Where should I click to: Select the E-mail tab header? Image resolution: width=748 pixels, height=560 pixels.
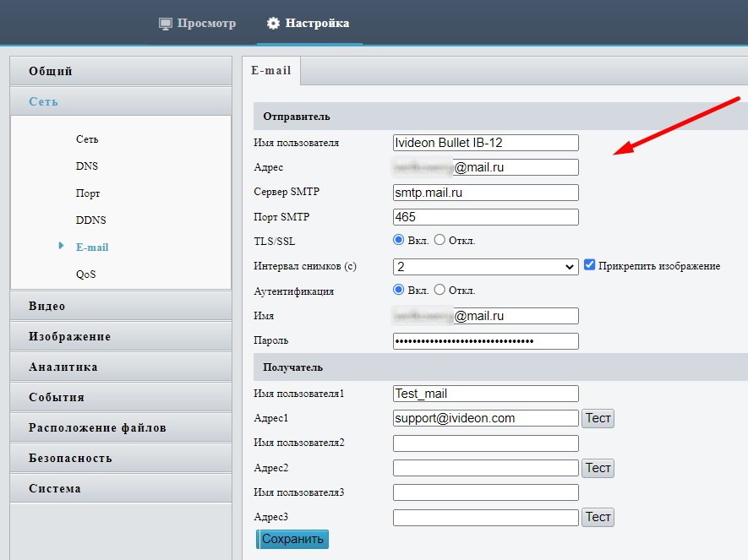(x=271, y=71)
